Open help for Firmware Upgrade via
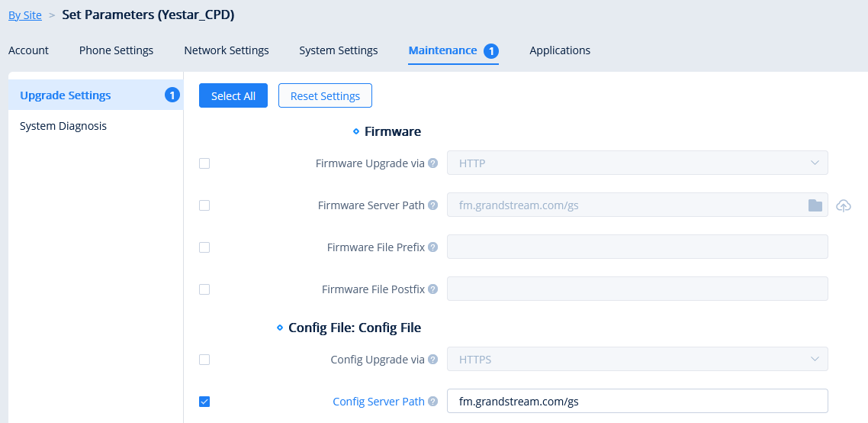 point(433,163)
